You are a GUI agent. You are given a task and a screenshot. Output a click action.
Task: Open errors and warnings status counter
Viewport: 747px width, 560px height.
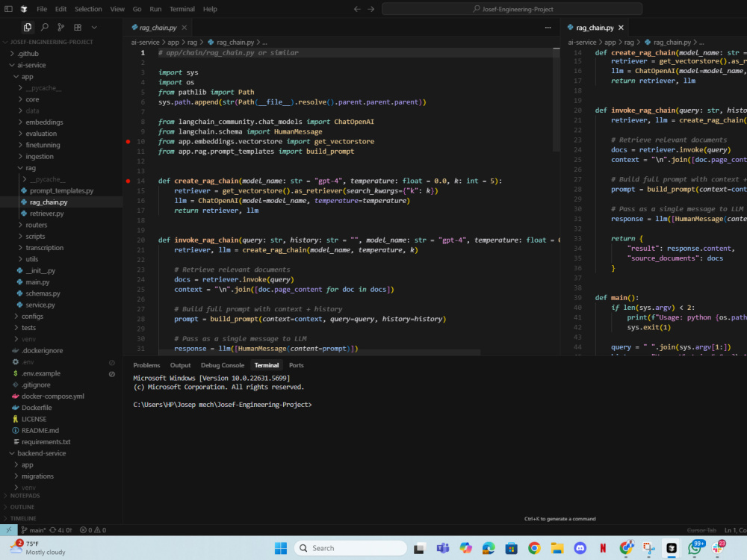point(93,530)
